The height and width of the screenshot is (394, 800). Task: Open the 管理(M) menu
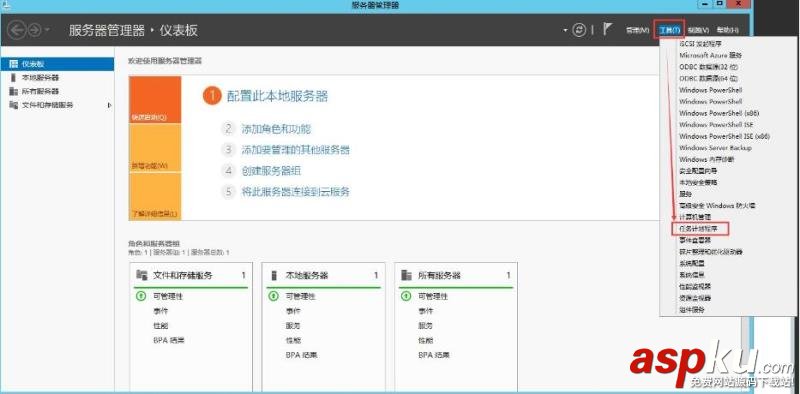pos(637,30)
